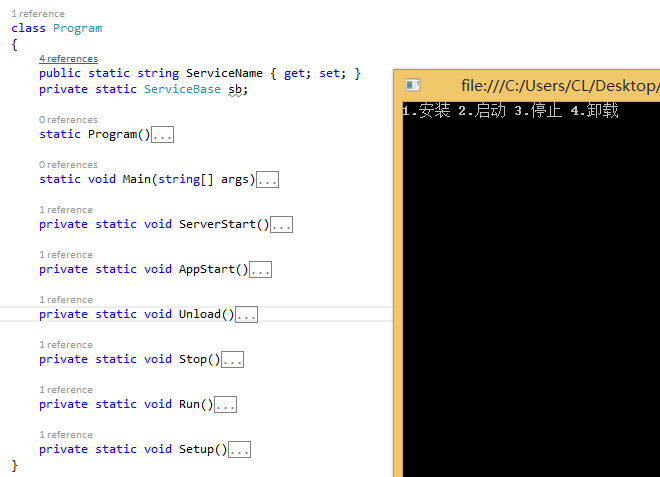Expand the Unload() collapsed code block
660x477 pixels.
(247, 315)
